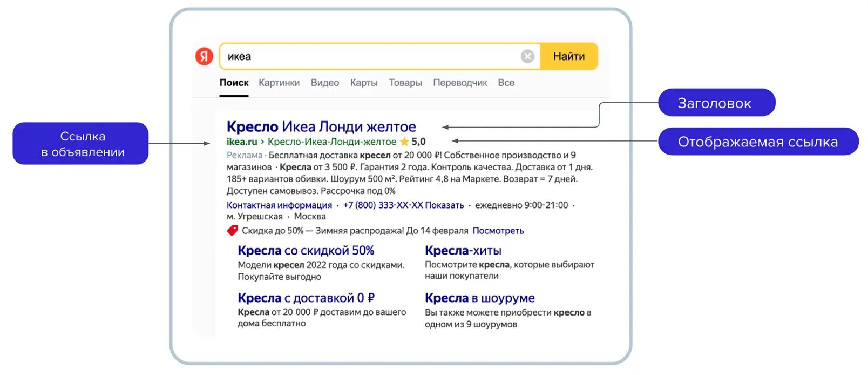Click the yellow star rating icon

[x=404, y=142]
